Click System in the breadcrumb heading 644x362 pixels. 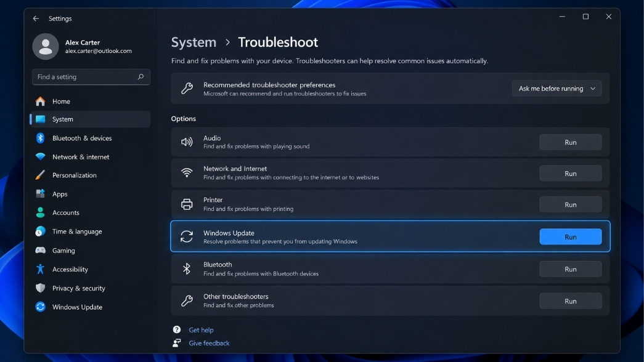(194, 42)
